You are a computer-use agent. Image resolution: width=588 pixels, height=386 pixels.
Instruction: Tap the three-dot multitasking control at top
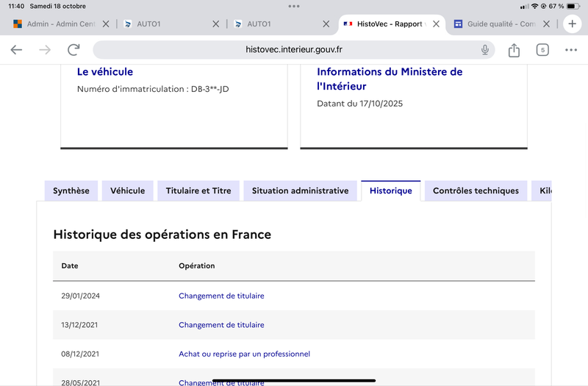tap(294, 6)
